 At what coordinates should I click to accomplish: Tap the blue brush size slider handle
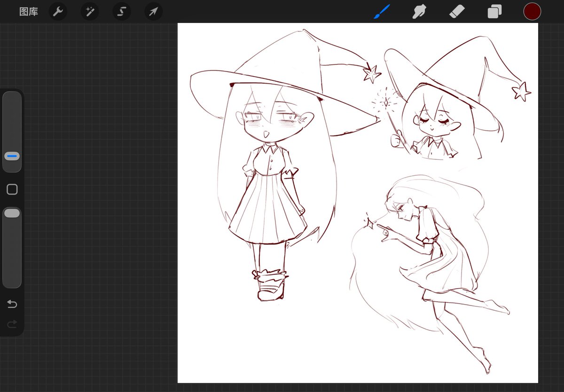pos(12,156)
